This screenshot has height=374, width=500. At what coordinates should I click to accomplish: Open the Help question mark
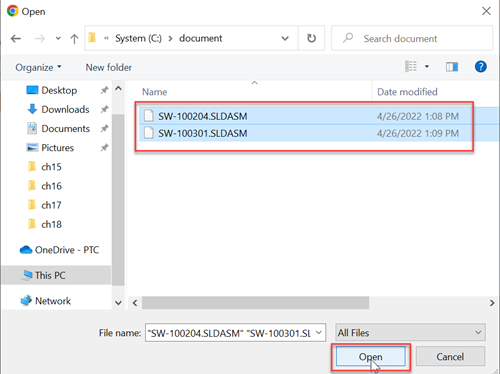(x=480, y=67)
